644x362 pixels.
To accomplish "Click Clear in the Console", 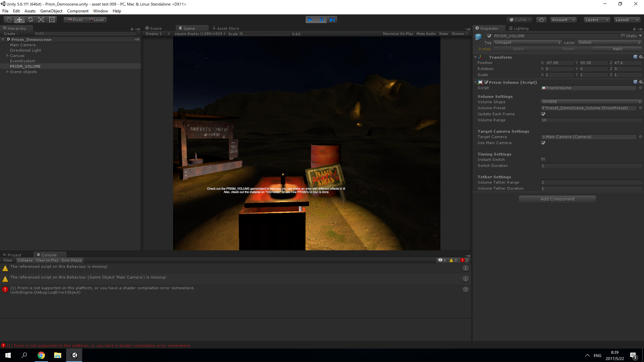I will point(8,260).
